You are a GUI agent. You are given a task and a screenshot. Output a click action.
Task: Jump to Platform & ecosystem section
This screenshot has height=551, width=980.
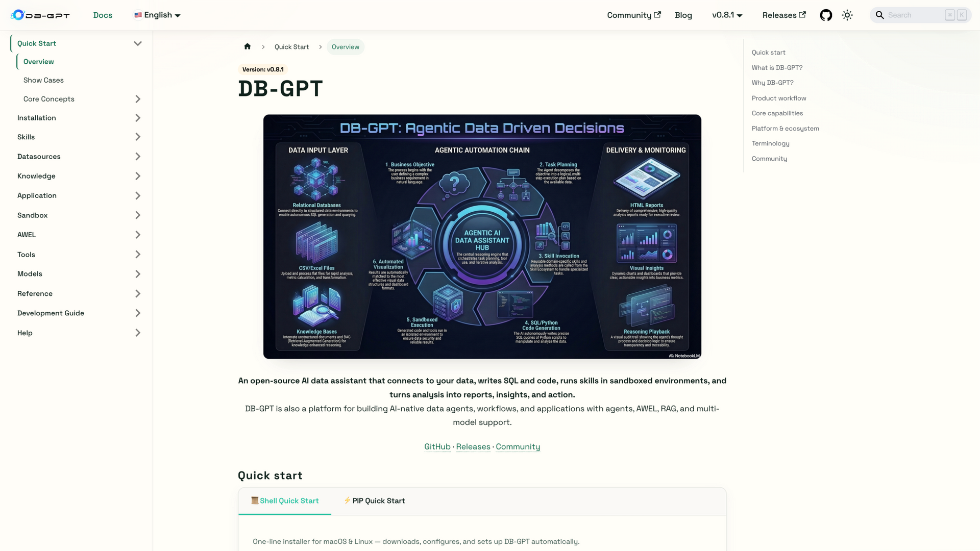click(785, 129)
